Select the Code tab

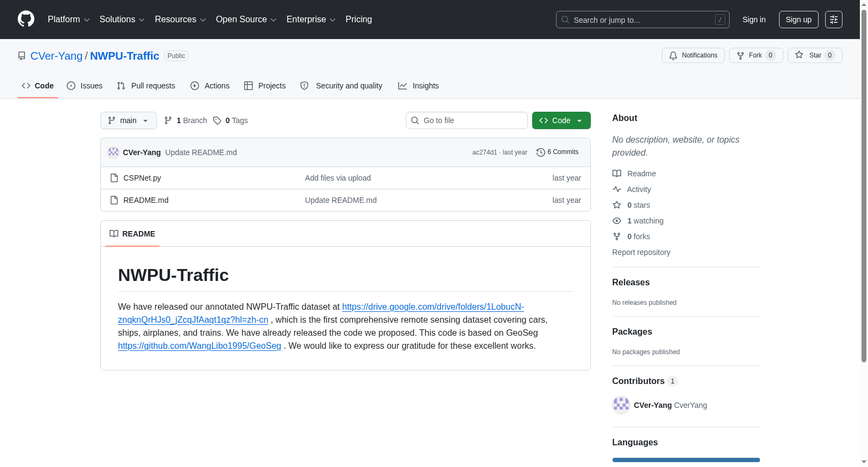coord(38,86)
